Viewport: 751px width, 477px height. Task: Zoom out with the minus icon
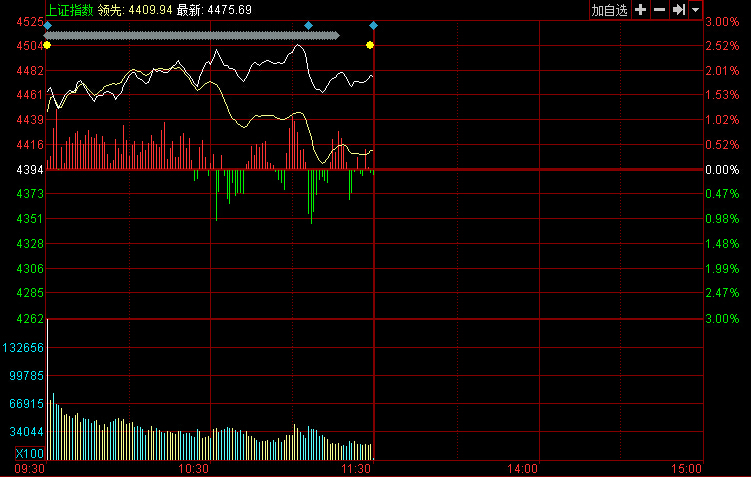click(659, 10)
